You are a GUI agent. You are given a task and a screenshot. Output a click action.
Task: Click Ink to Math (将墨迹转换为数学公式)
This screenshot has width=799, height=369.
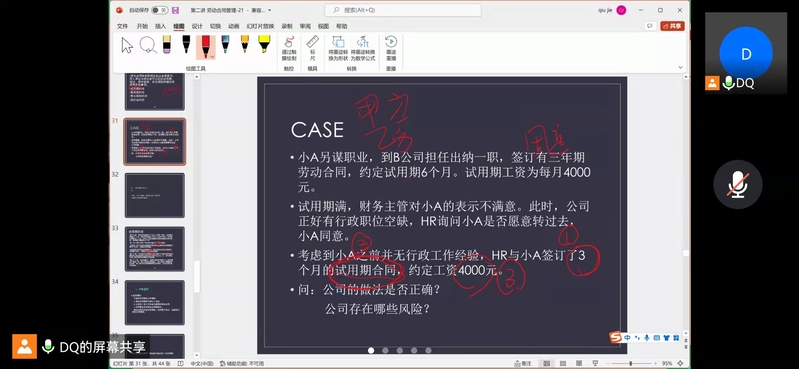click(x=363, y=48)
